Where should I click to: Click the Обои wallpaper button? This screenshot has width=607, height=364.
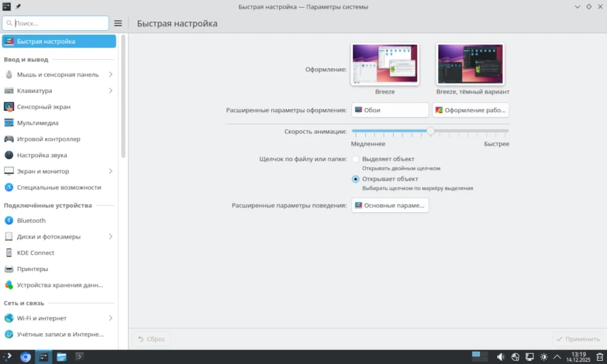390,110
